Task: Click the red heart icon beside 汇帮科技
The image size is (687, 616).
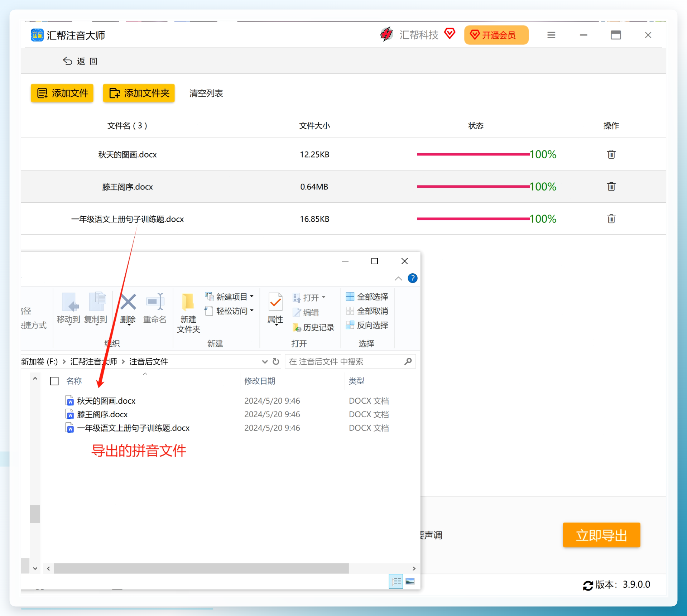Action: pyautogui.click(x=450, y=34)
